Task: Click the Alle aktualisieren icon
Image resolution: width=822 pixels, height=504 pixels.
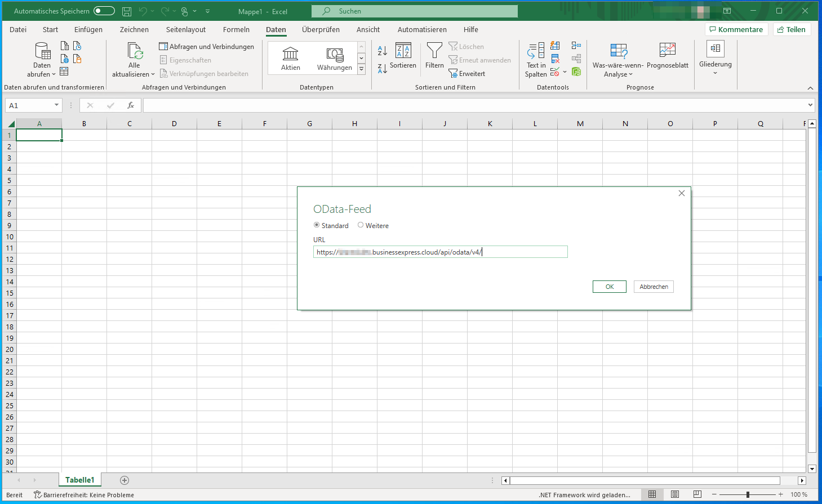Action: 135,51
